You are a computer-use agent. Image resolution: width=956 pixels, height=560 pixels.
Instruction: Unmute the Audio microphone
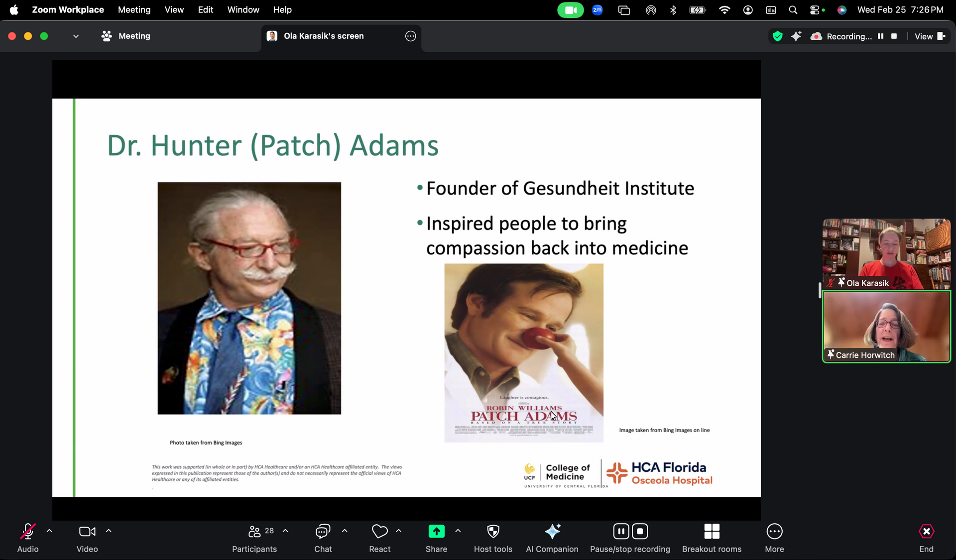coord(27,532)
